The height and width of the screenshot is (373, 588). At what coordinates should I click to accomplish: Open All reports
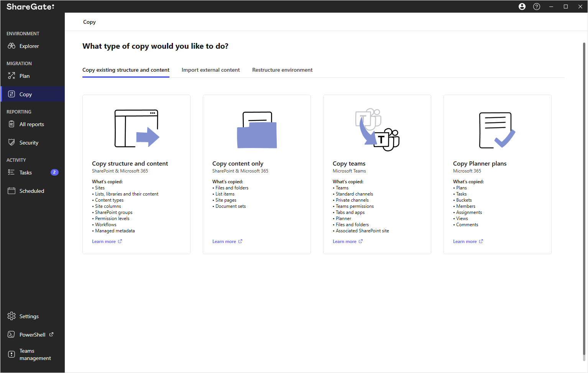tap(31, 124)
